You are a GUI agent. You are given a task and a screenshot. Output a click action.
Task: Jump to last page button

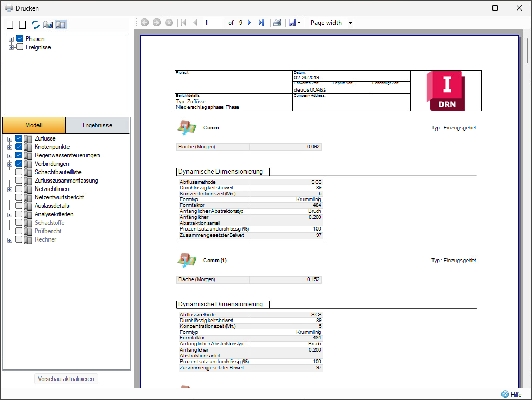pyautogui.click(x=261, y=23)
